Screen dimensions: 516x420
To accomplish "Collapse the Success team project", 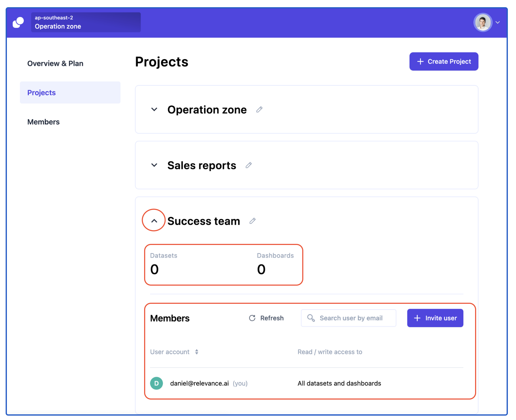I will click(154, 221).
